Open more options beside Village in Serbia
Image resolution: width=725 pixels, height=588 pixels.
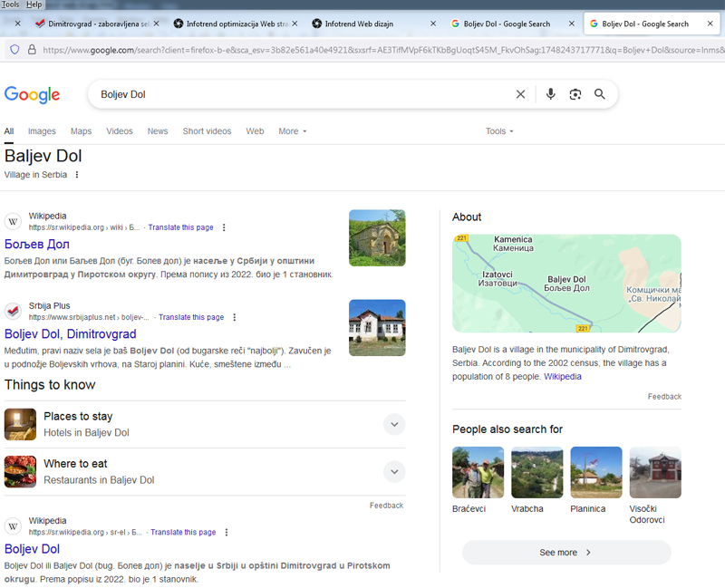[77, 175]
